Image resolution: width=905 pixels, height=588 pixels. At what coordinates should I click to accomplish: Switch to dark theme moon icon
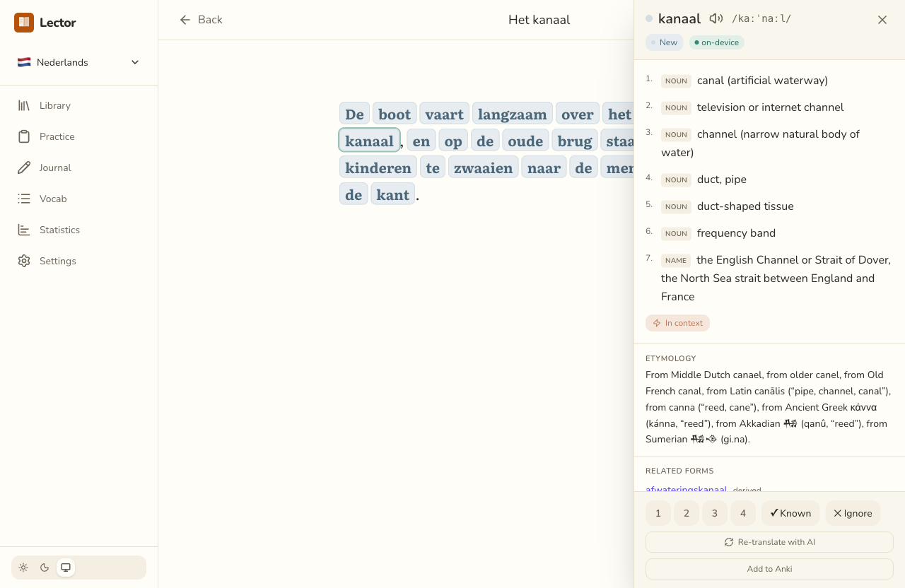[x=45, y=568]
